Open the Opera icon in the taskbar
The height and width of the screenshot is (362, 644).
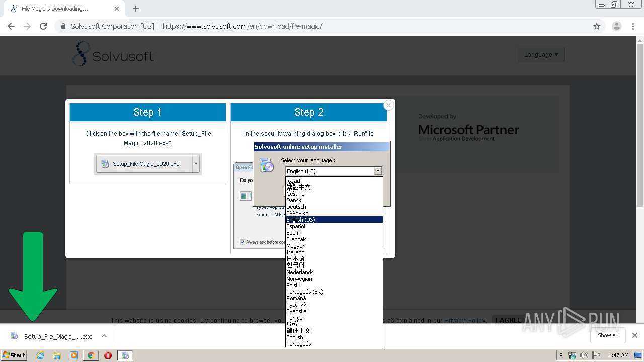tap(108, 355)
